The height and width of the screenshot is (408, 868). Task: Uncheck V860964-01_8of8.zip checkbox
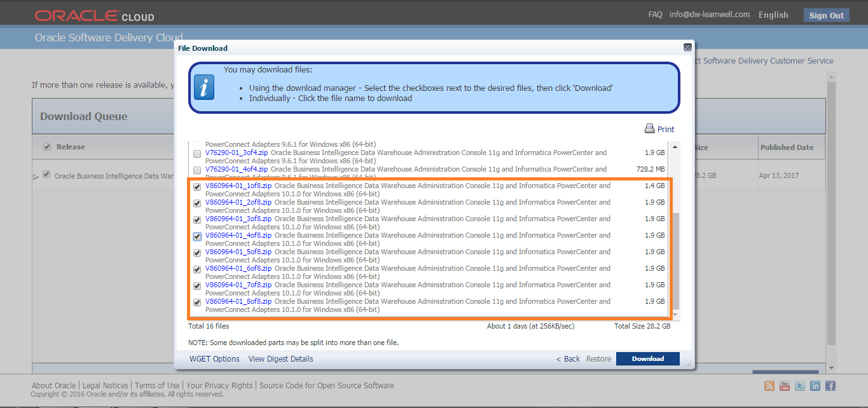click(197, 303)
